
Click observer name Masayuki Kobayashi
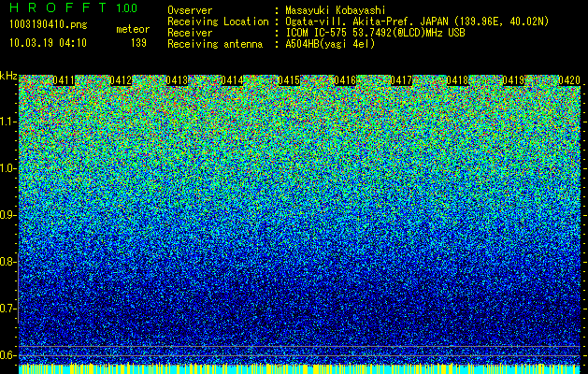pyautogui.click(x=336, y=10)
